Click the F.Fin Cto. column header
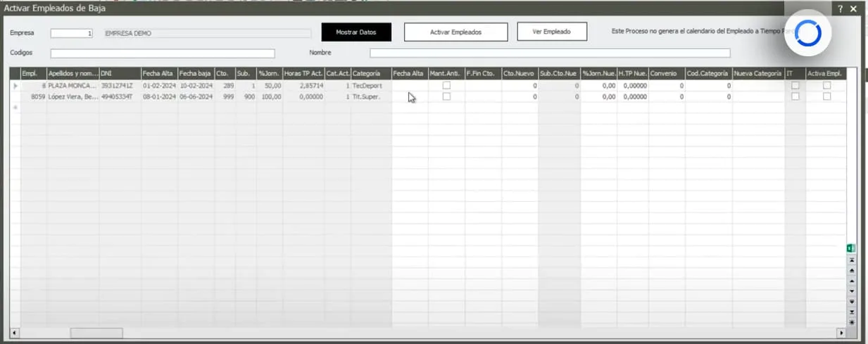868x344 pixels. pos(483,73)
